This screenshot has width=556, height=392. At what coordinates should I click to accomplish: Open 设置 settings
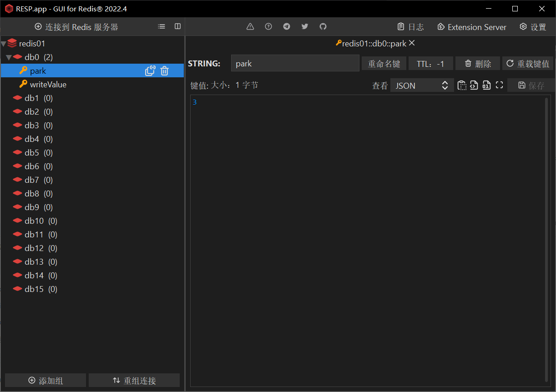tap(533, 27)
